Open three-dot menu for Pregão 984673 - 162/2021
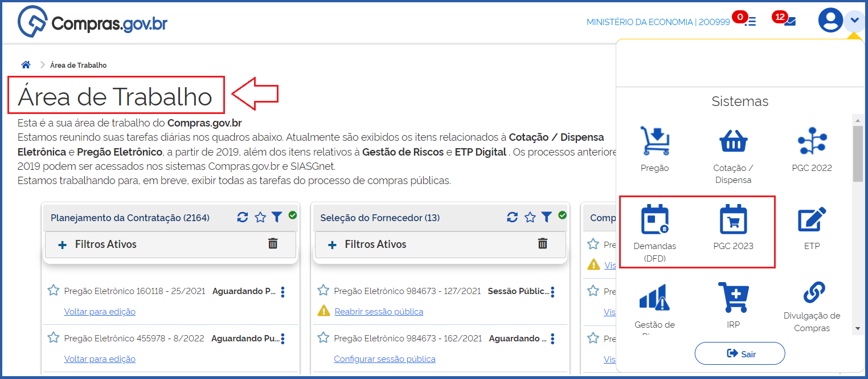 [x=552, y=339]
